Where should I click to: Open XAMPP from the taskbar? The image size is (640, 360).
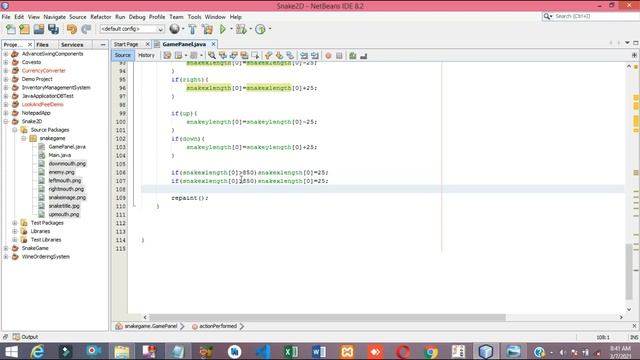(x=347, y=351)
